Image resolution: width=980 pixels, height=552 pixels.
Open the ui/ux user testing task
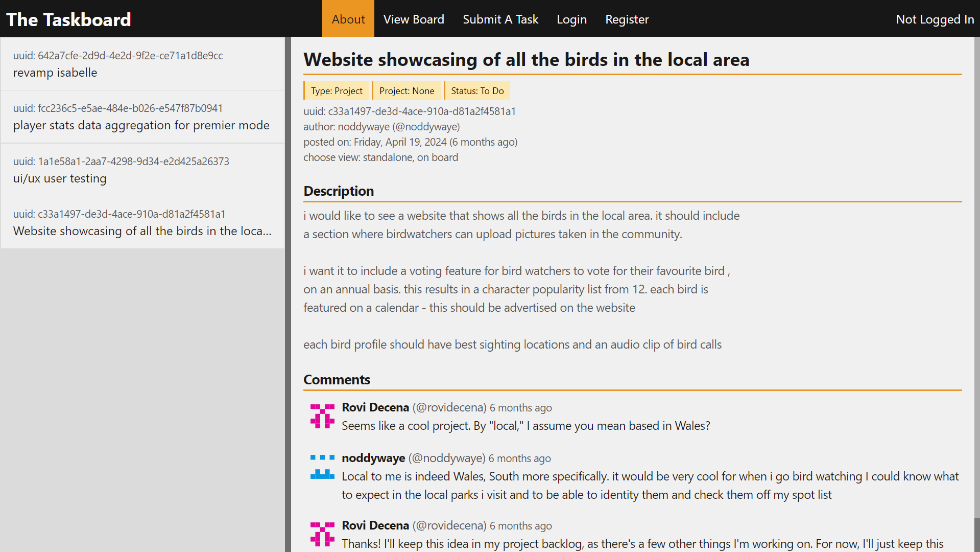point(142,170)
